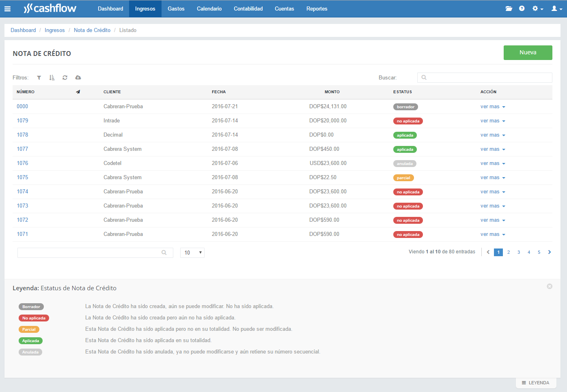
Task: Toggle the LEYENDA button
Action: click(x=536, y=383)
